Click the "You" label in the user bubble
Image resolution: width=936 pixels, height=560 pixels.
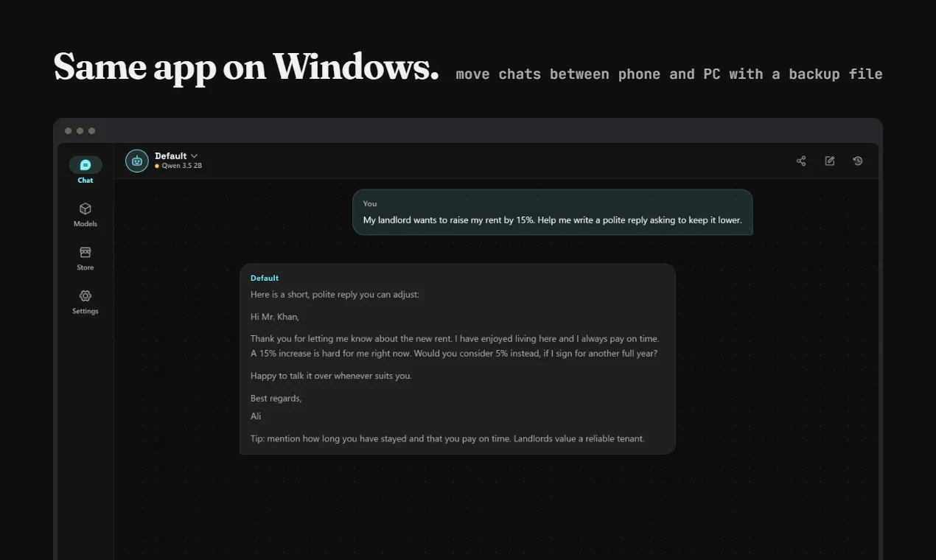(370, 203)
